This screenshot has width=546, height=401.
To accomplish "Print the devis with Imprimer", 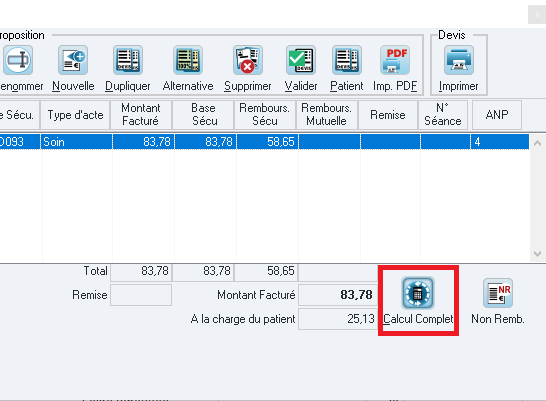I will pyautogui.click(x=459, y=60).
